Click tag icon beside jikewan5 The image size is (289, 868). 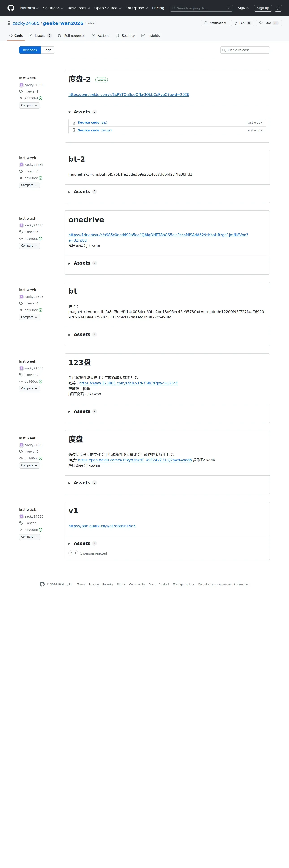21,232
